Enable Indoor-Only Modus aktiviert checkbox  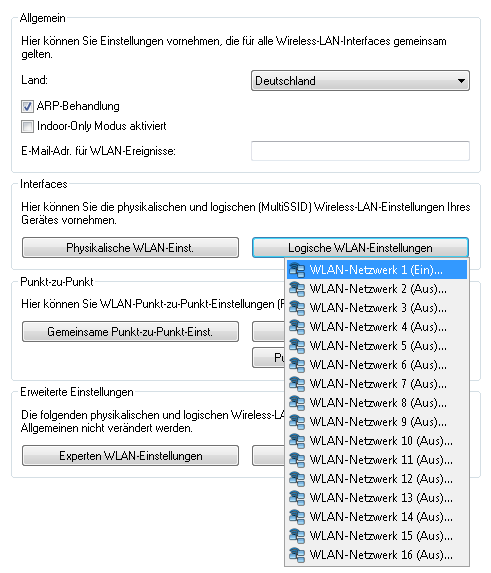[x=27, y=126]
